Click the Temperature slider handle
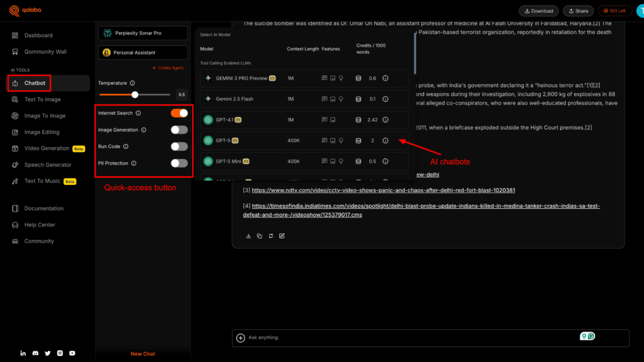 (135, 95)
